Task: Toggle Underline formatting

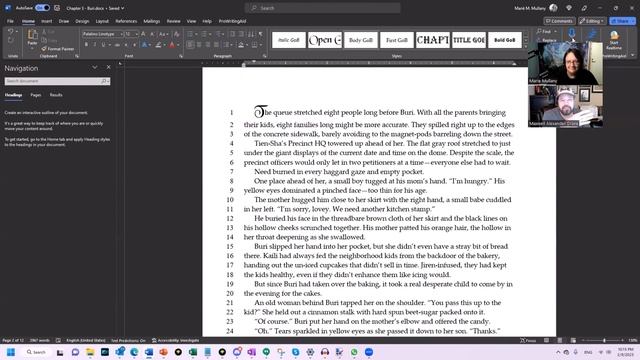Action: [104, 45]
